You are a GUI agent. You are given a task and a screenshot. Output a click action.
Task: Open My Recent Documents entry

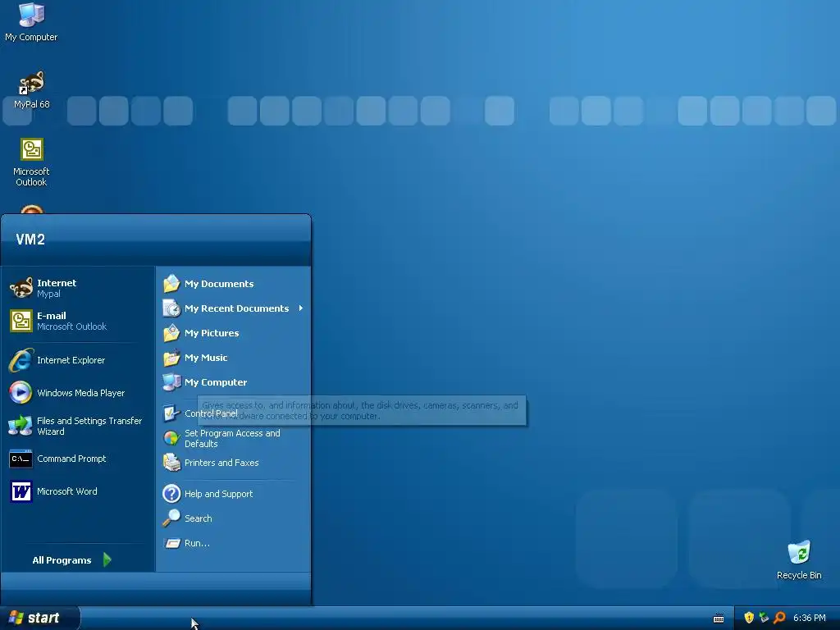tap(234, 308)
